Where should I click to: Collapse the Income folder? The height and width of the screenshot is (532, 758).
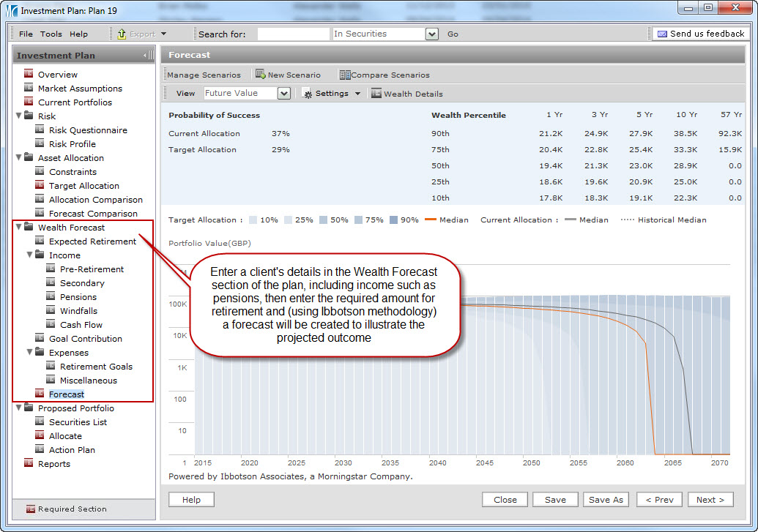click(x=30, y=255)
